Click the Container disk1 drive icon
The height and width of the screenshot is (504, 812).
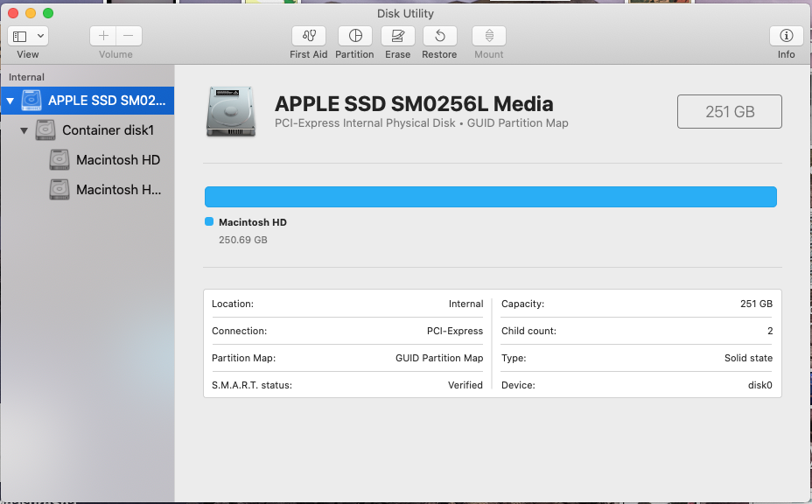coord(45,130)
